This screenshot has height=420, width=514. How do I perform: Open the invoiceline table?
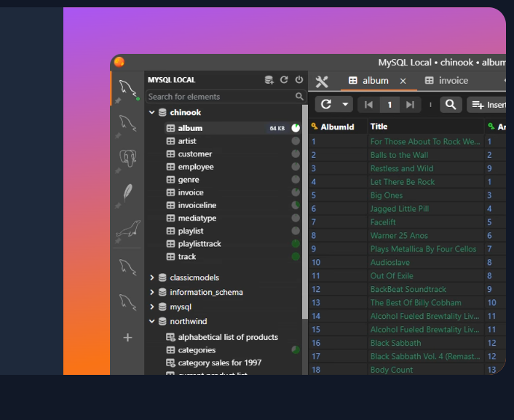[x=232, y=205]
